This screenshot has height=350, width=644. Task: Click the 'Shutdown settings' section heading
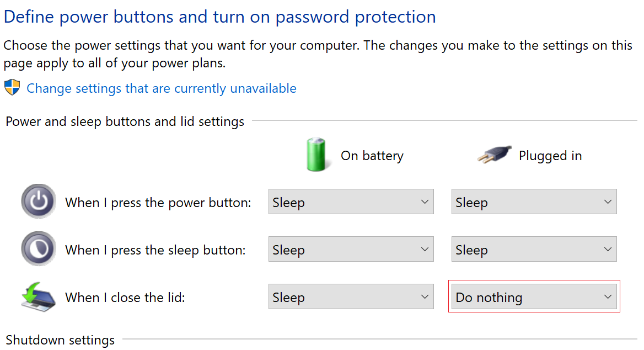click(60, 340)
